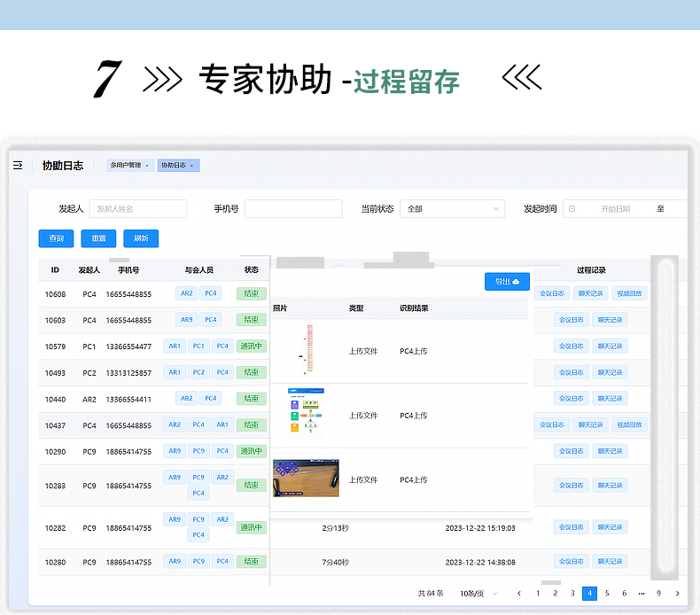Close the 多用户管理 tab
Image resolution: width=700 pixels, height=615 pixels.
pos(147,166)
